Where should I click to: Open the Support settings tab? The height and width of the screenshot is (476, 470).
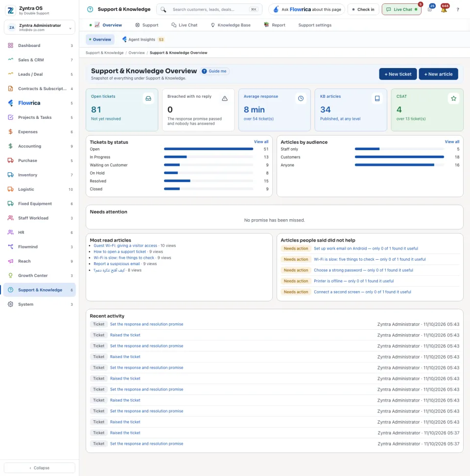315,25
